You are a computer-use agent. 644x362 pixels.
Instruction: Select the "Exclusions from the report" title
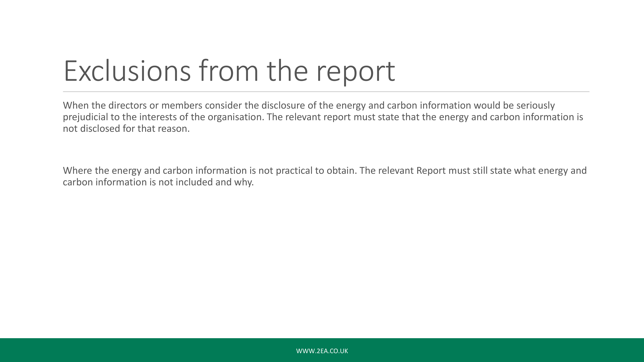pos(229,71)
